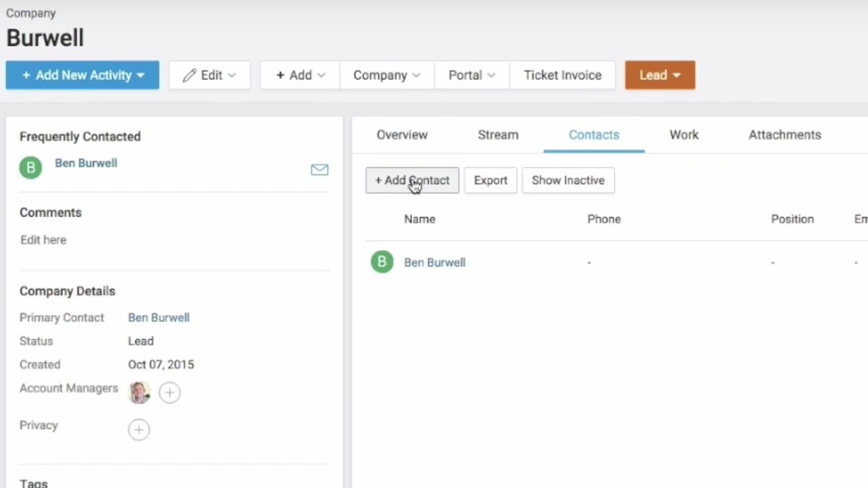The image size is (868, 488).
Task: Expand the Portal dropdown
Action: (472, 75)
